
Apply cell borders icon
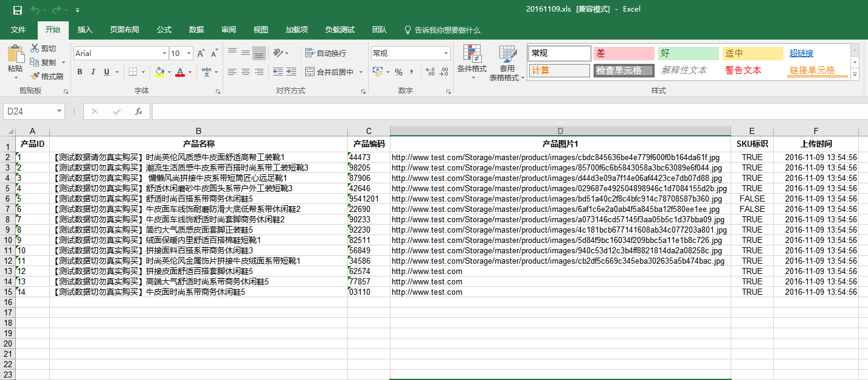(133, 72)
